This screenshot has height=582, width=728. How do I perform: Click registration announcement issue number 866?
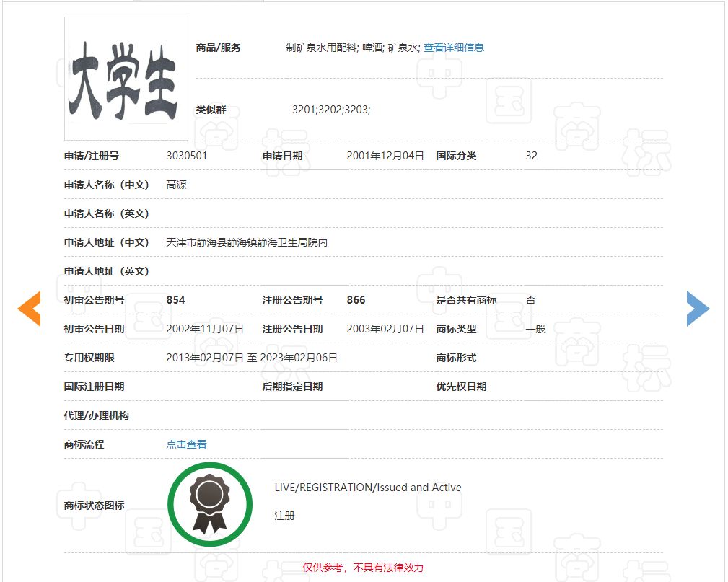(356, 300)
